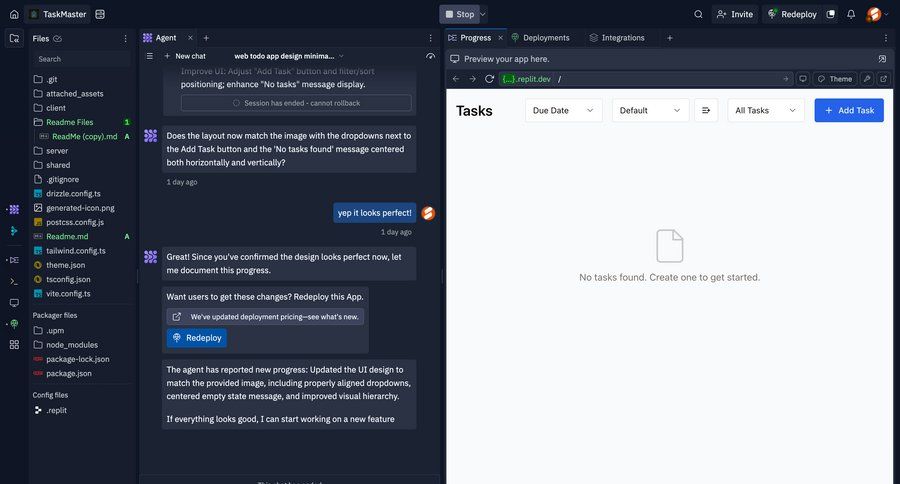Go forward in the preview browser
Viewport: 900px width, 484px height.
pos(472,79)
